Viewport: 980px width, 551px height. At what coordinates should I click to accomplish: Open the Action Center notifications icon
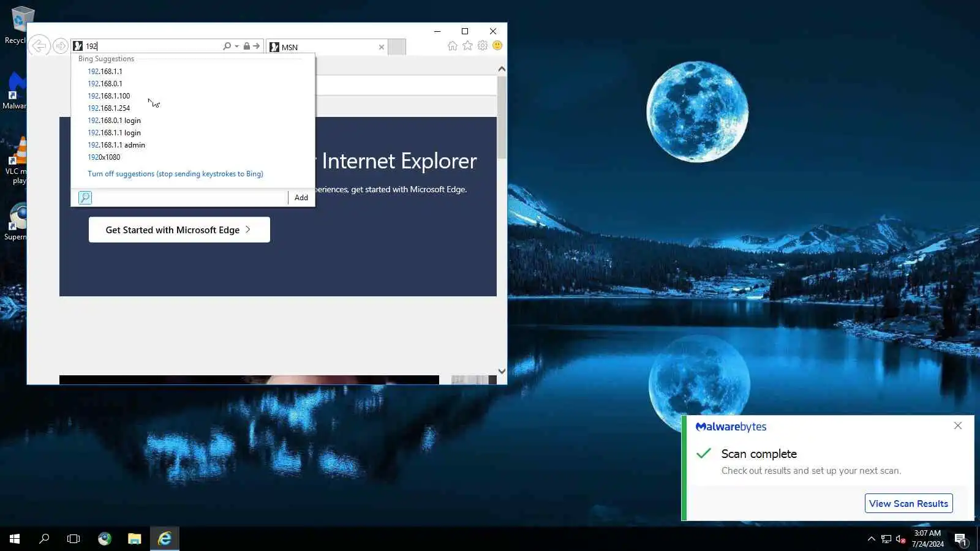[x=960, y=539]
